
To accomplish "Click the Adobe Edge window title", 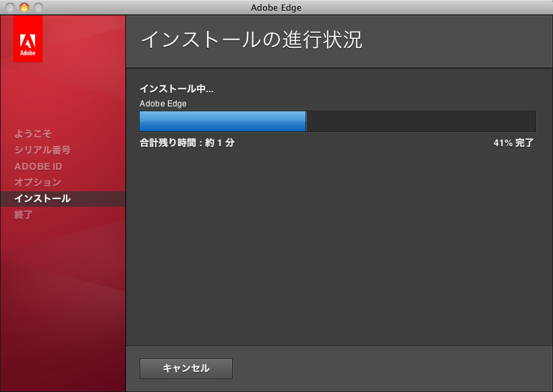I will point(276,7).
